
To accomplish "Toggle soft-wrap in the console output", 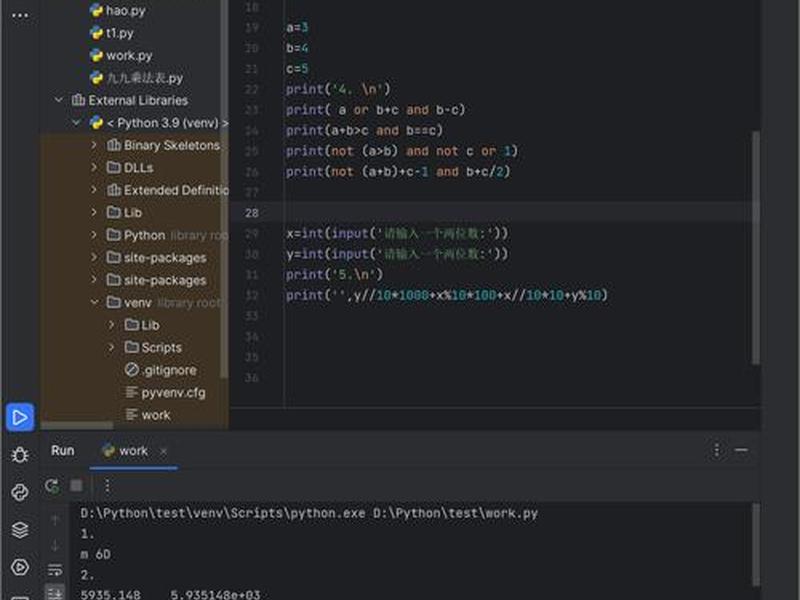I will pos(55,570).
